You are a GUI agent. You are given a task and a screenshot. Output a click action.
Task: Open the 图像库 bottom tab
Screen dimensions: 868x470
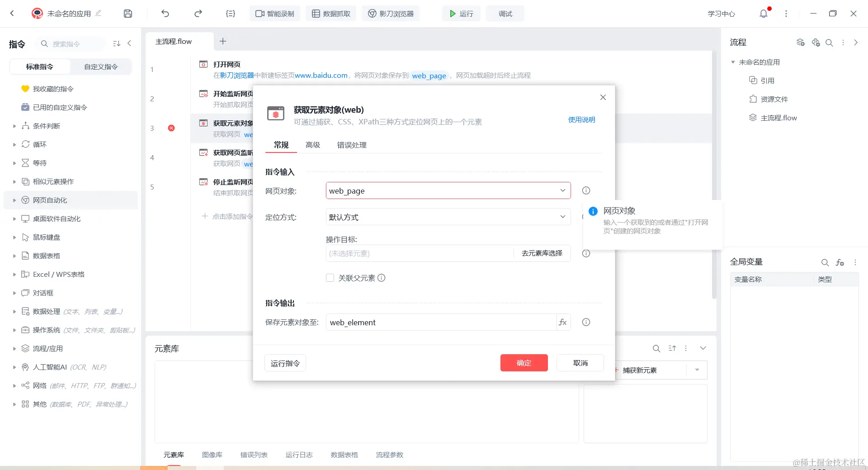pos(212,455)
